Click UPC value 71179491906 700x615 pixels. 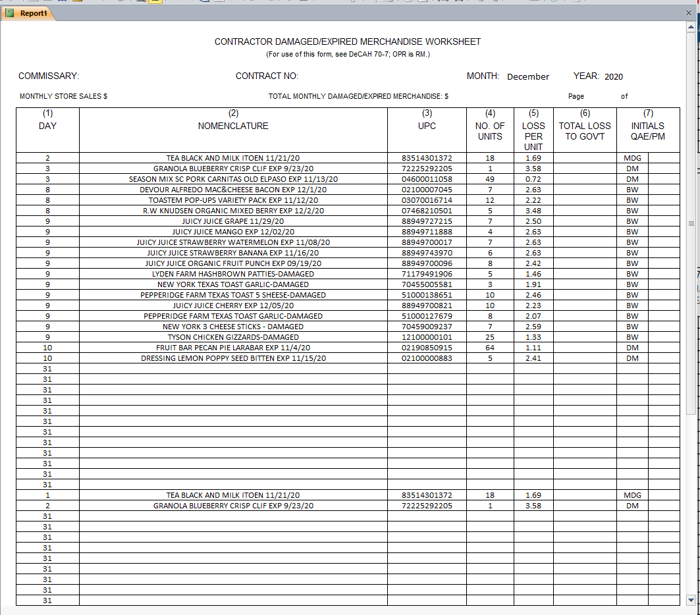coord(427,274)
